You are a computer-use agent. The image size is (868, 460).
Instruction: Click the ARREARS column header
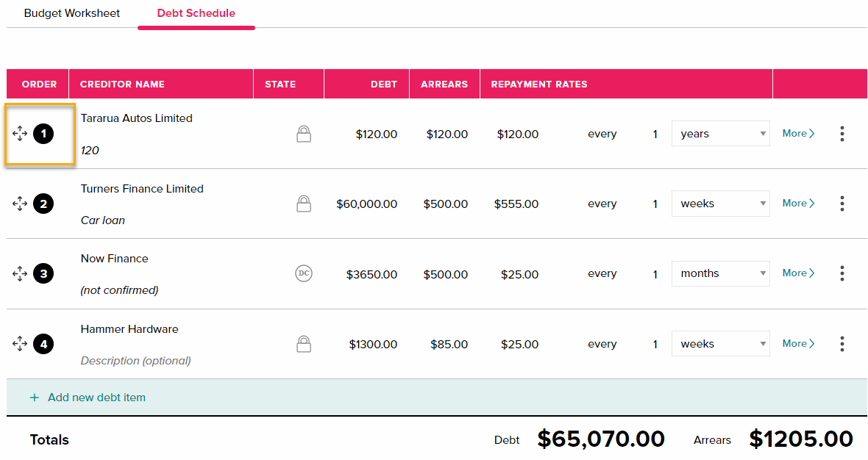click(444, 84)
